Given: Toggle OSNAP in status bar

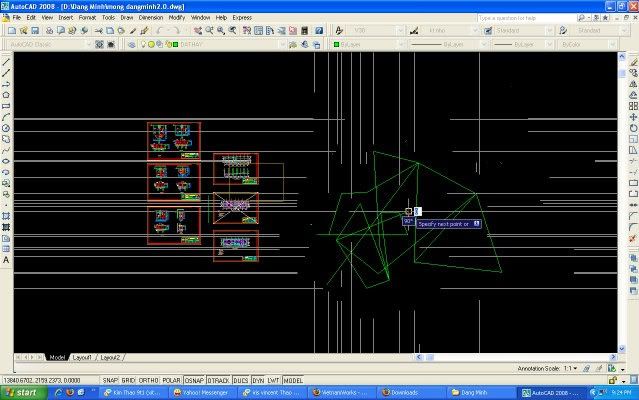Looking at the screenshot, I should 194,380.
